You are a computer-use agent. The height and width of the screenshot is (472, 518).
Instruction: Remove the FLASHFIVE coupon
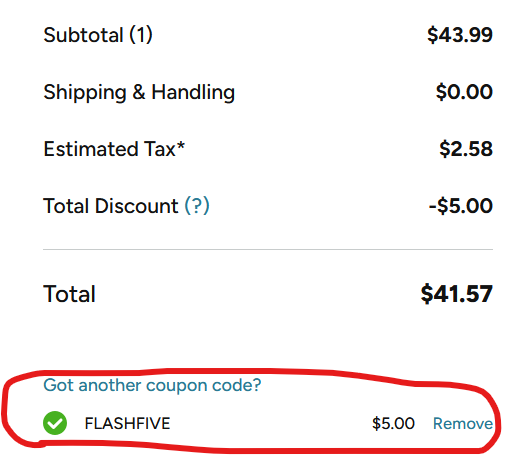tap(463, 424)
